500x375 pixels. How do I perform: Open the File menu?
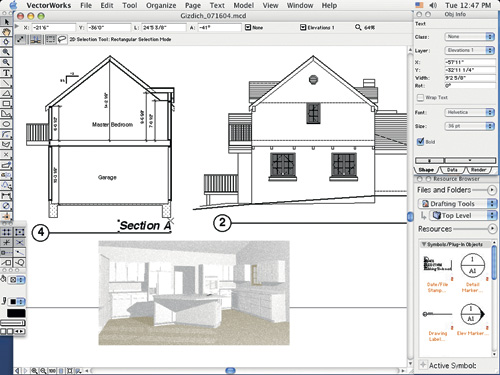(86, 5)
